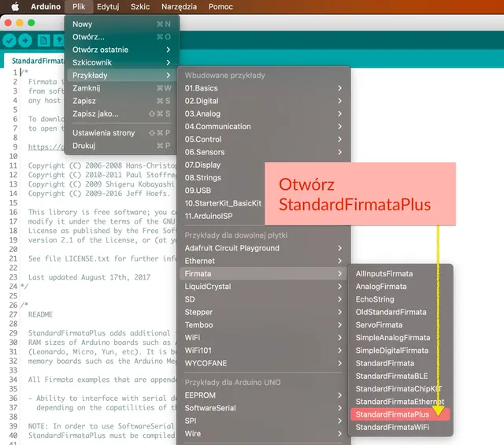Expand EEPROM examples submenu
Viewport: 504px width, 445px height.
(x=263, y=395)
